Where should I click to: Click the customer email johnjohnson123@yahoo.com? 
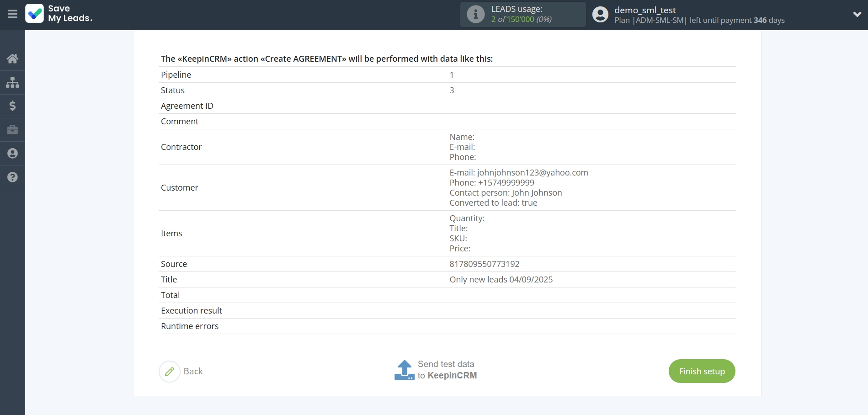tap(532, 173)
